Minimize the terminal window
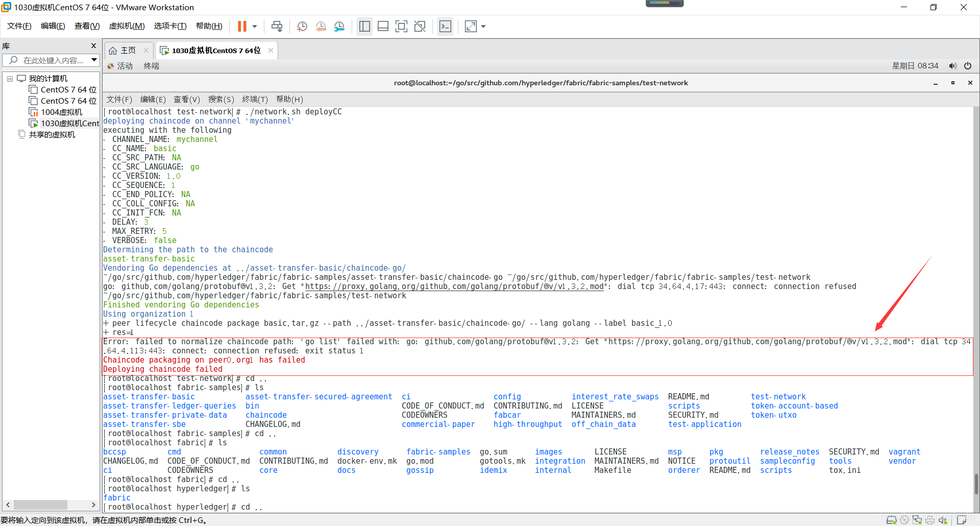The height and width of the screenshot is (526, 980). coord(936,83)
